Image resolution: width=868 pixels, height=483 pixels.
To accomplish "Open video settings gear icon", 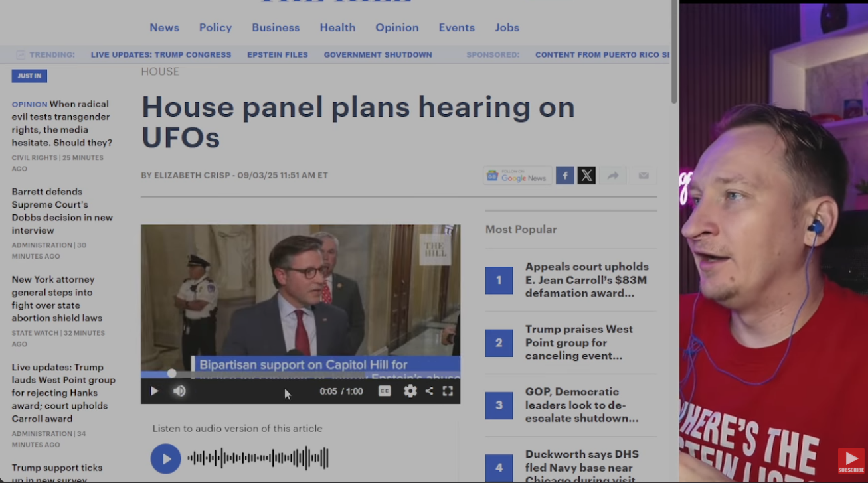I will click(410, 391).
